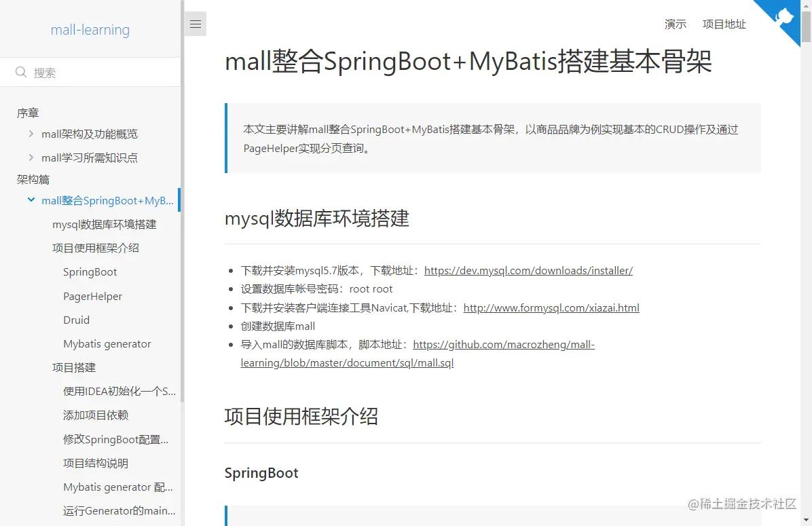
Task: Click the mysql installer download link
Action: [528, 270]
